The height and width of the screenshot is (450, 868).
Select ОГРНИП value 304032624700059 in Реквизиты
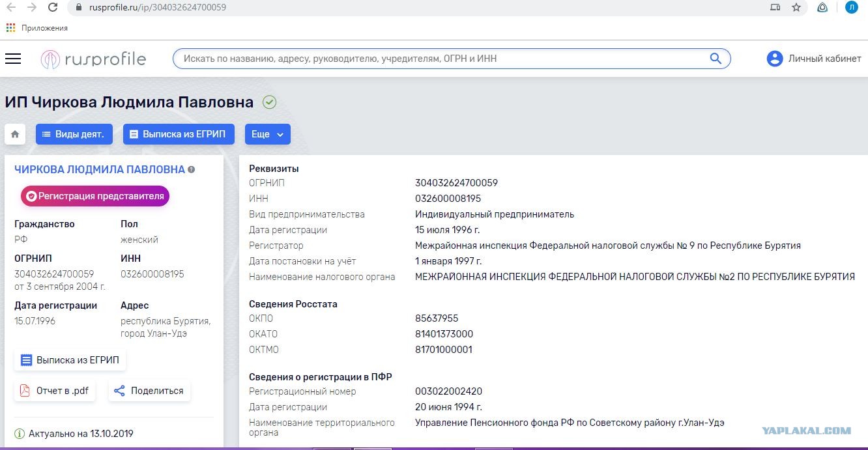(456, 183)
